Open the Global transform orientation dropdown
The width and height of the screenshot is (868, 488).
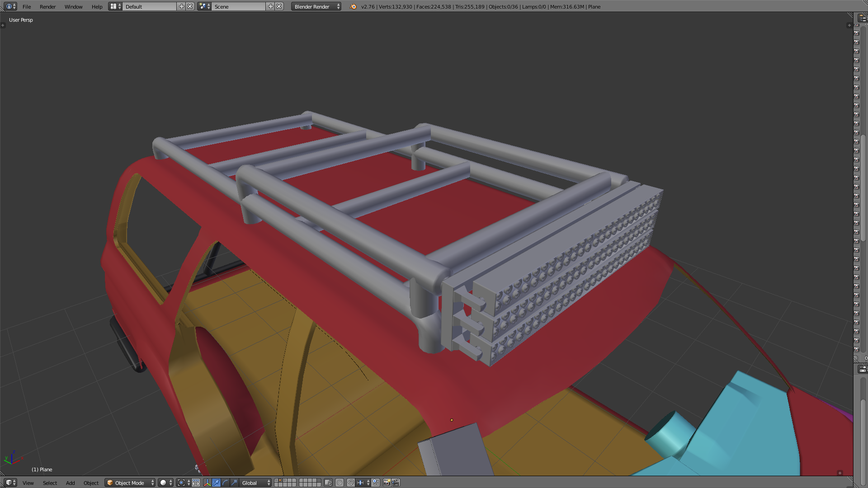pos(255,483)
